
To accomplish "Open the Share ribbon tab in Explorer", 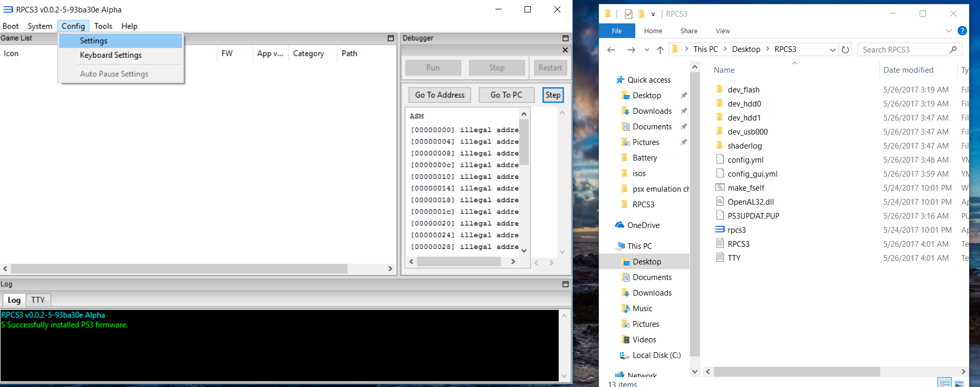I will pyautogui.click(x=689, y=31).
